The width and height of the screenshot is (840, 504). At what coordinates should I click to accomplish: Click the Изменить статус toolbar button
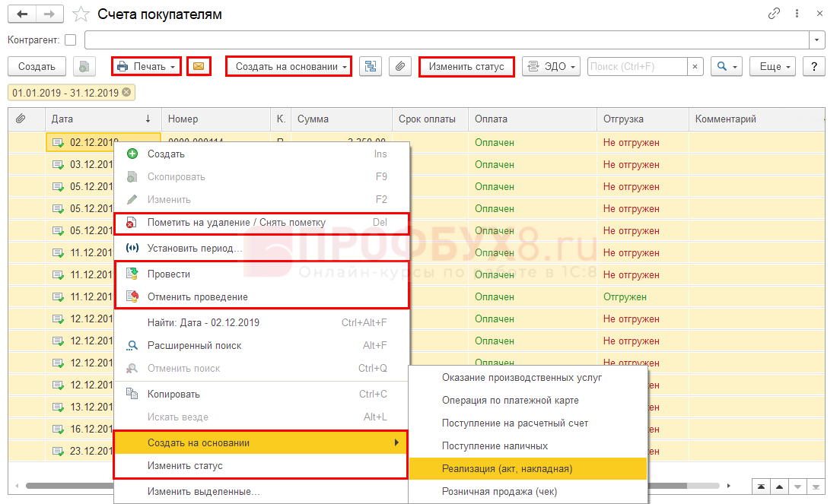[x=466, y=67]
